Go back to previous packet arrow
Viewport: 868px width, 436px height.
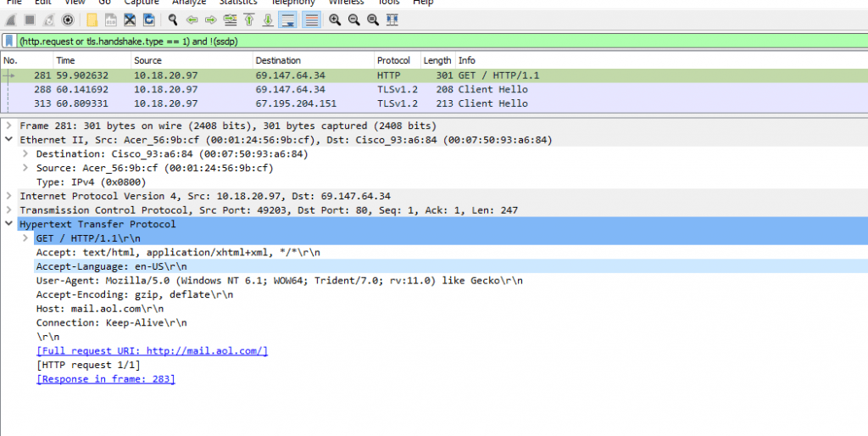(x=192, y=20)
